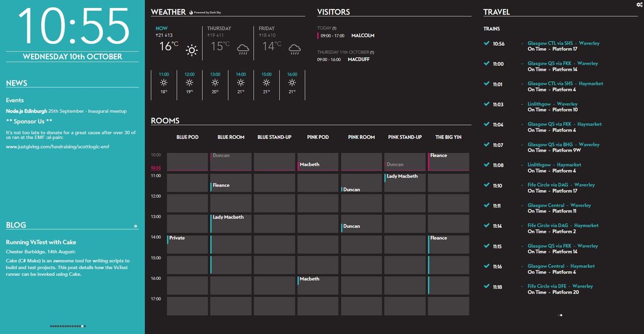
Task: Click the checkmark for the 11:08 train
Action: (x=487, y=165)
